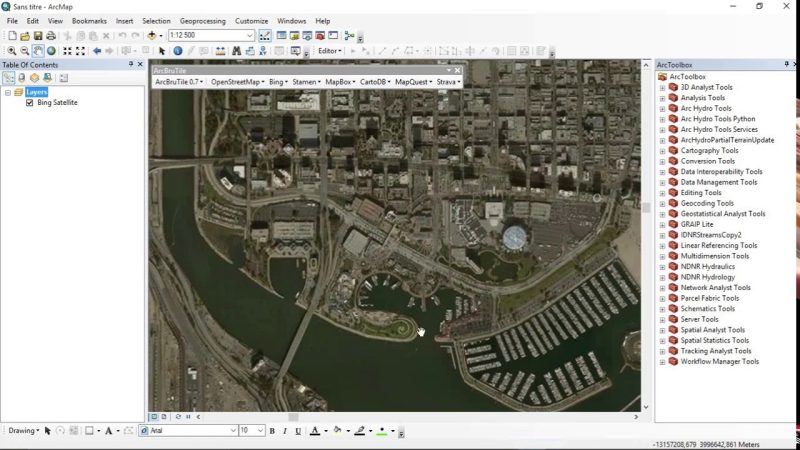Click the font color button

[x=315, y=431]
